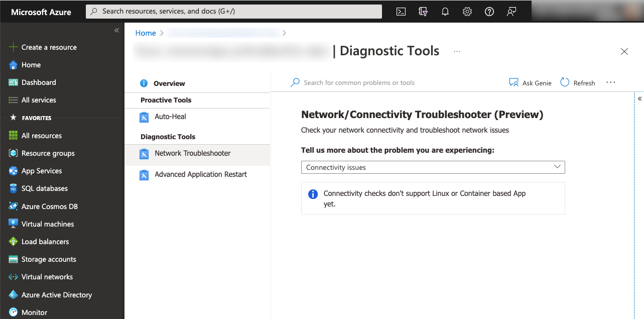This screenshot has width=644, height=319.
Task: Click the Home house icon in sidebar
Action: [x=13, y=65]
